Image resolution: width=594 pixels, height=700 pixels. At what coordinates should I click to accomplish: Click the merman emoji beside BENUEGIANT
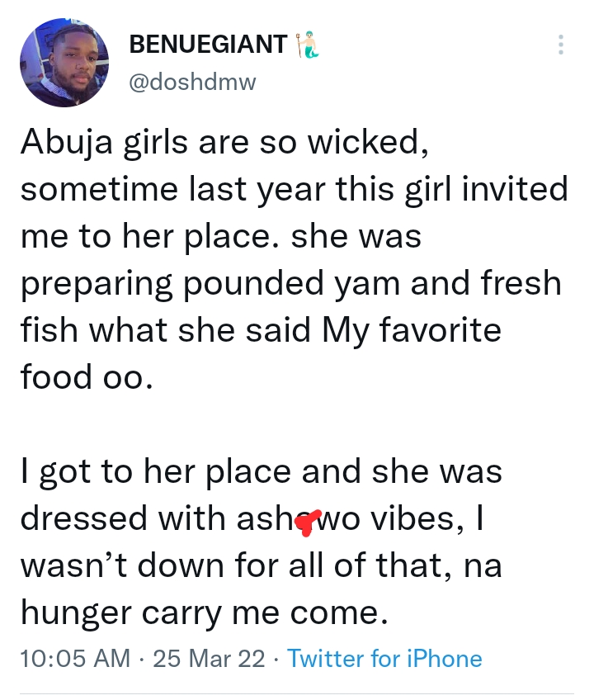[306, 45]
